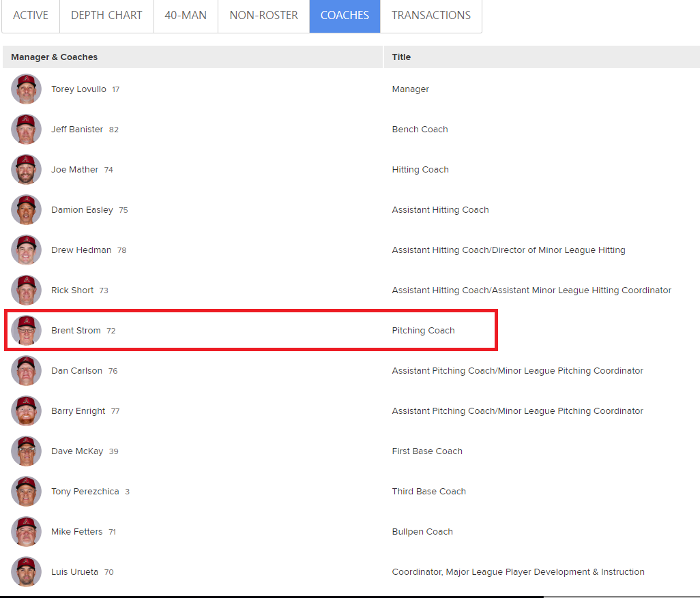Image resolution: width=700 pixels, height=598 pixels.
Task: Open the Tony Perezchica name link
Action: [85, 492]
